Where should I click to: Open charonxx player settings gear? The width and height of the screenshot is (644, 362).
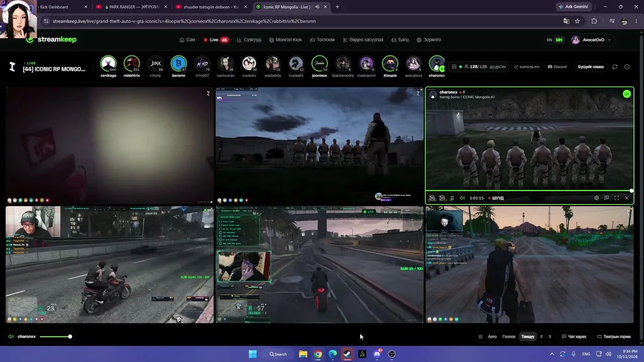click(597, 198)
